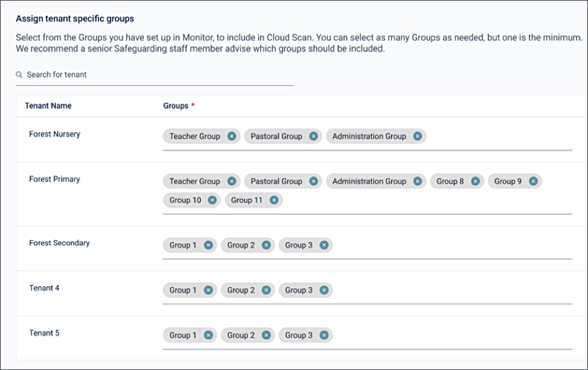Remove Administration Group from Forest Nursery
Viewport: 588px width, 370px height.
pos(417,137)
